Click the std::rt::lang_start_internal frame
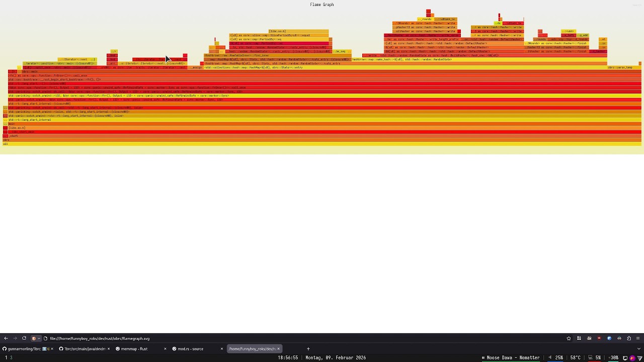Image resolution: width=644 pixels, height=362 pixels. (325, 120)
